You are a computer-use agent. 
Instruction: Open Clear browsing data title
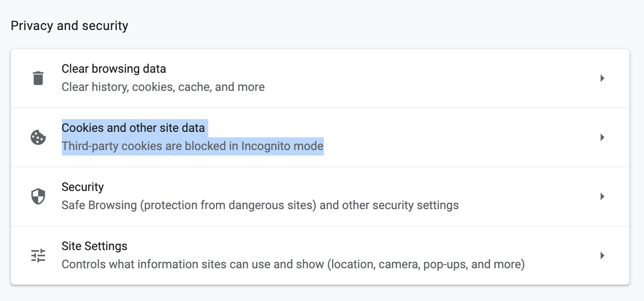[x=114, y=69]
